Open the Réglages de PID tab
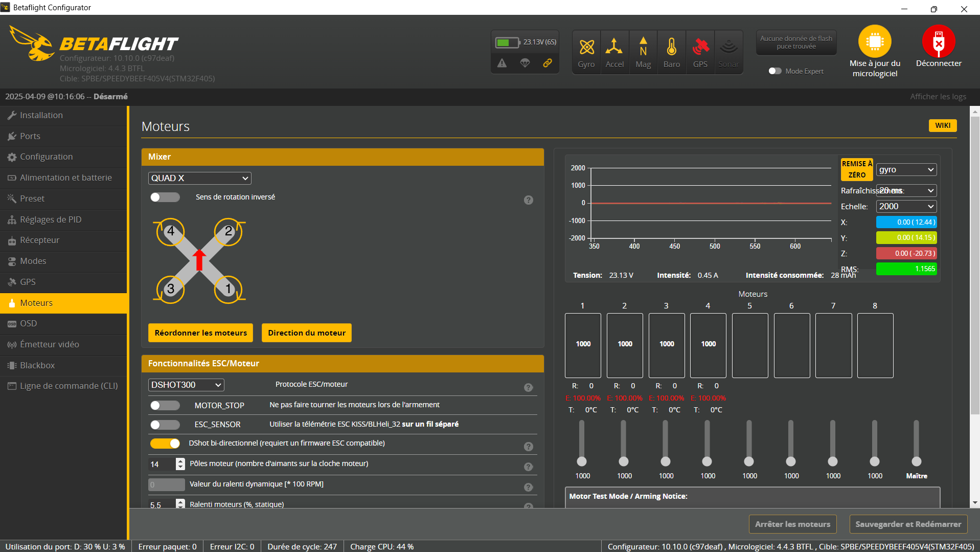This screenshot has height=552, width=980. [51, 219]
